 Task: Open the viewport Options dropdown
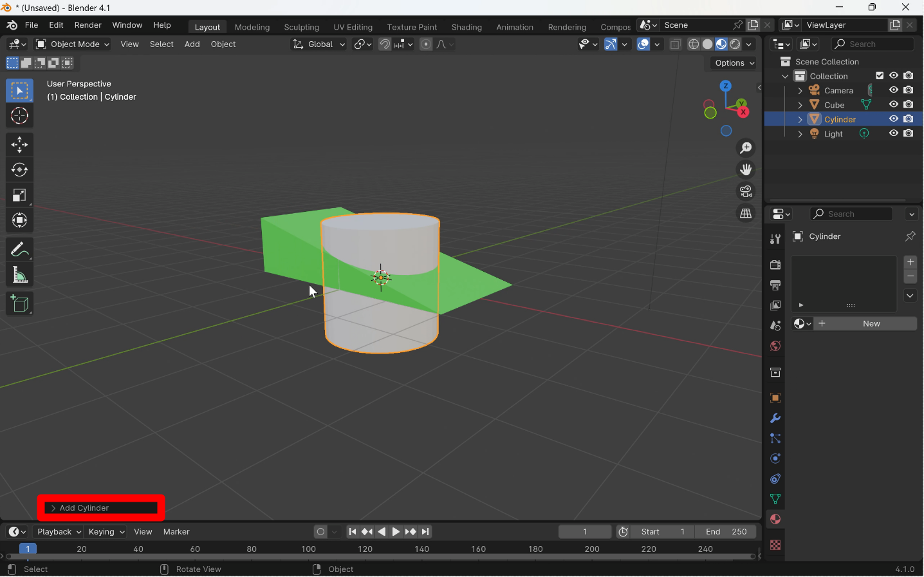coord(735,63)
